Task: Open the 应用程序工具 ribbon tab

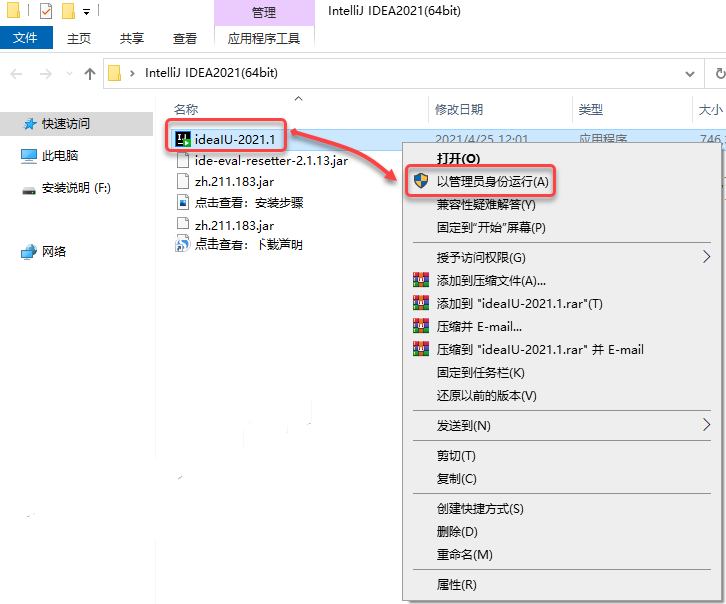Action: tap(264, 38)
